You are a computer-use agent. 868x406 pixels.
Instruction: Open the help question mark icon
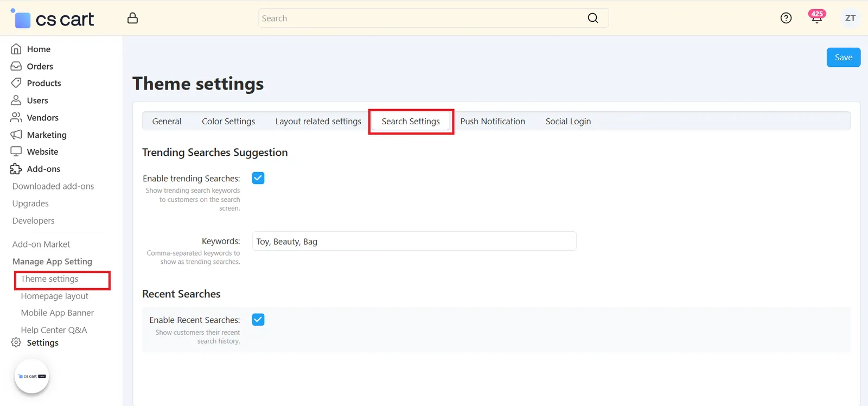click(x=786, y=18)
